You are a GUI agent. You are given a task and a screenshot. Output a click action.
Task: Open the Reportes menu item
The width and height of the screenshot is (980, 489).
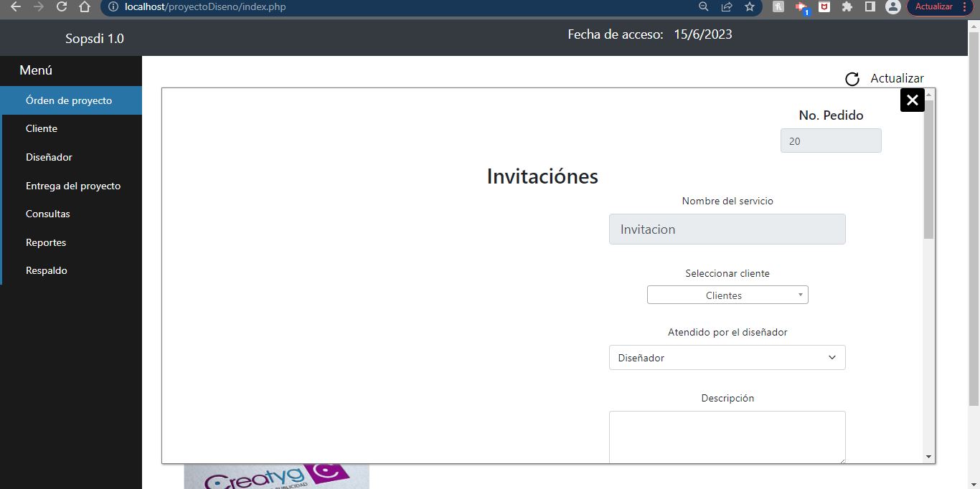(46, 242)
